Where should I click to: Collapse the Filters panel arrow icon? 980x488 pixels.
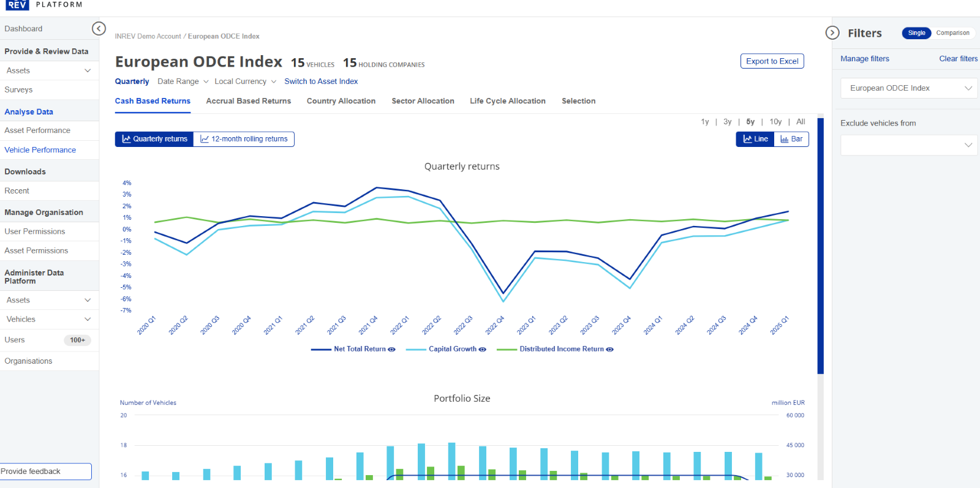[832, 33]
